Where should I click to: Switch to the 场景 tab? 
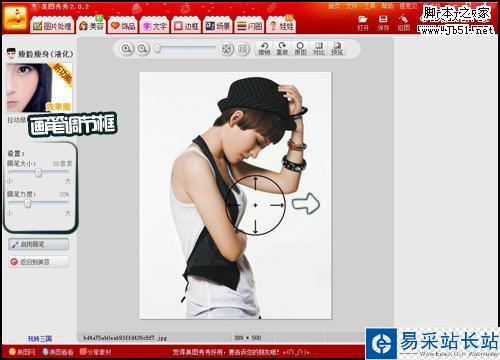218,26
